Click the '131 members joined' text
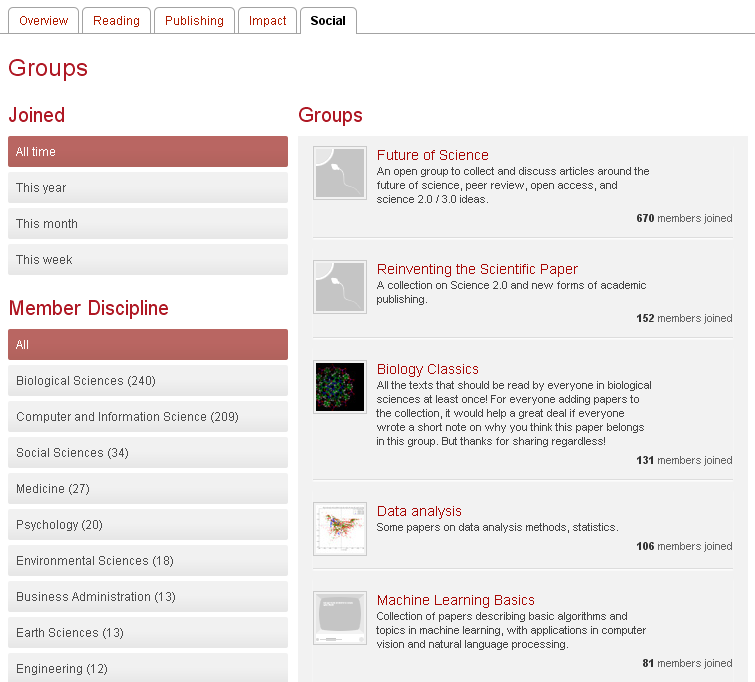The image size is (755, 682). coord(684,460)
